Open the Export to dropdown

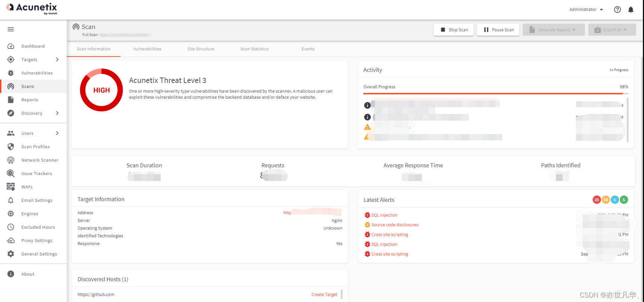612,30
